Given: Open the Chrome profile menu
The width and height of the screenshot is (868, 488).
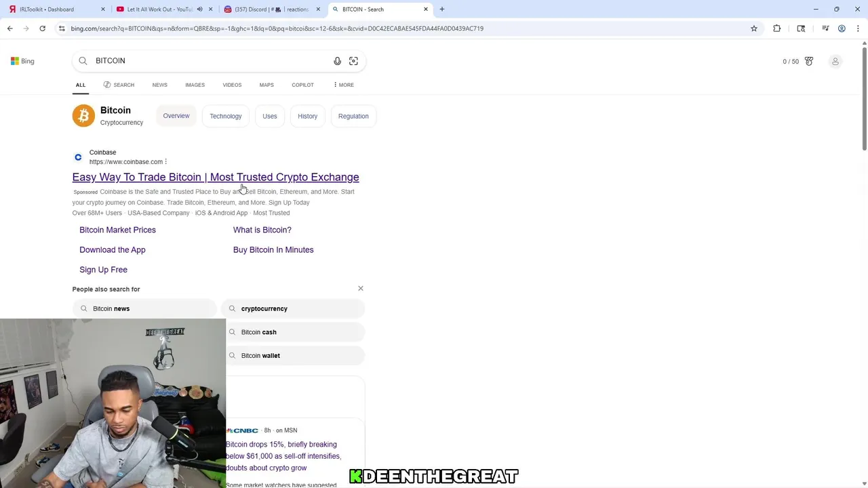Looking at the screenshot, I should pyautogui.click(x=842, y=28).
